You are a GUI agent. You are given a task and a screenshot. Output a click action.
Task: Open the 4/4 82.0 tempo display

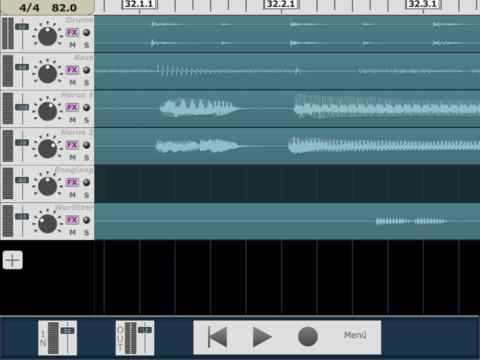[x=47, y=7]
